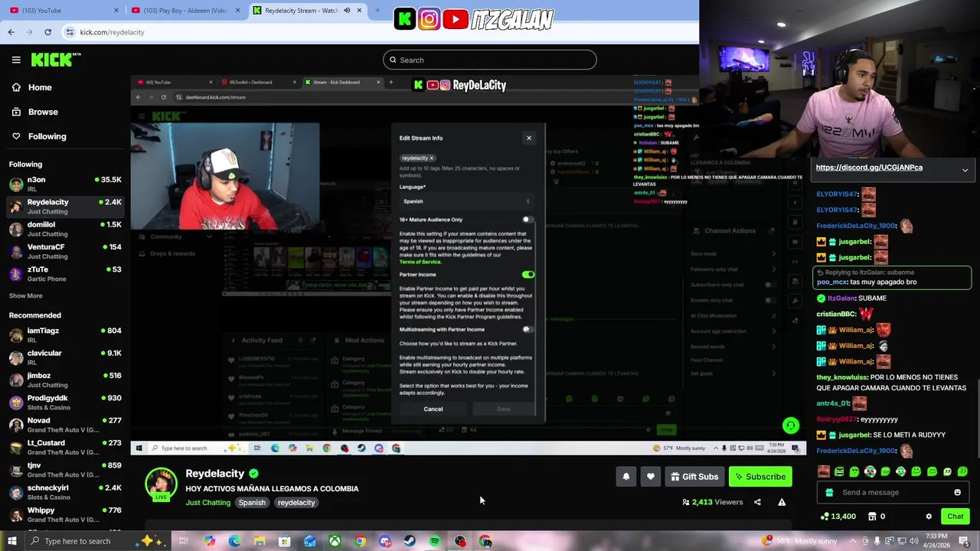
Task: Click FrederickDeLaCity_1900 username at chat bottom
Action: 856,451
